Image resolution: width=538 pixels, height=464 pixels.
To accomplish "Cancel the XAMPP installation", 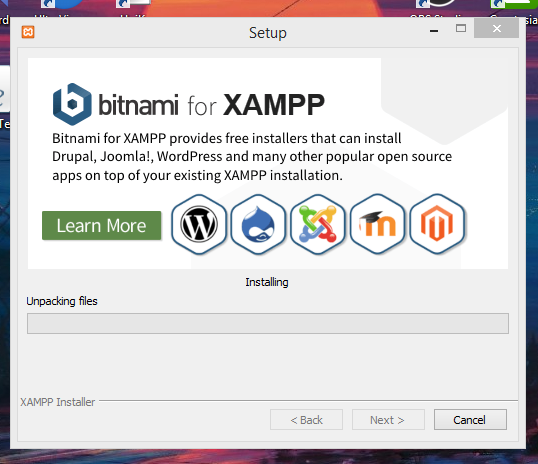I will coord(470,419).
